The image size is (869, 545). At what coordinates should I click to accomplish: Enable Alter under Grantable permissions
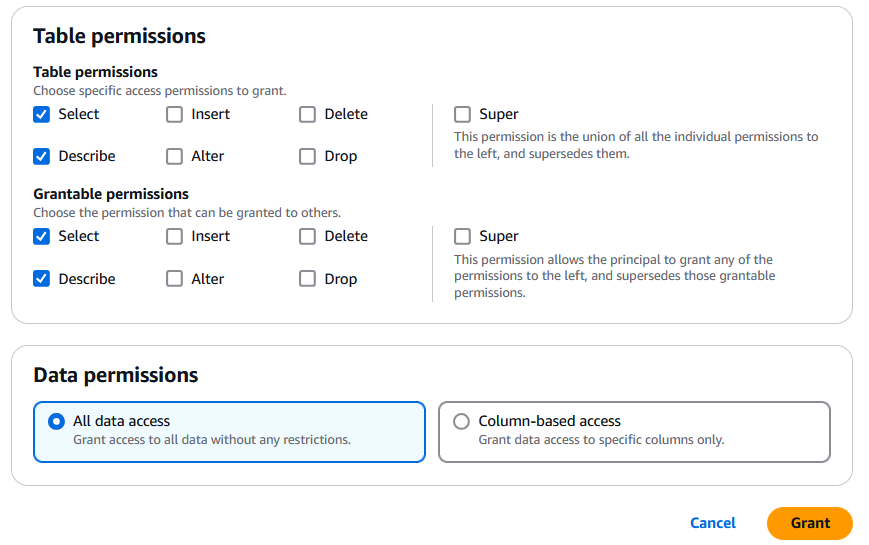[x=175, y=279]
